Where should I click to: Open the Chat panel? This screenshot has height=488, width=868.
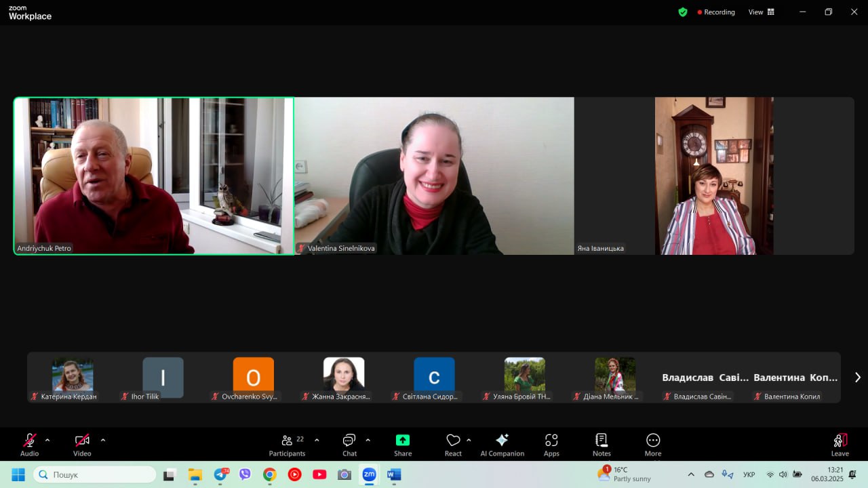click(x=349, y=445)
